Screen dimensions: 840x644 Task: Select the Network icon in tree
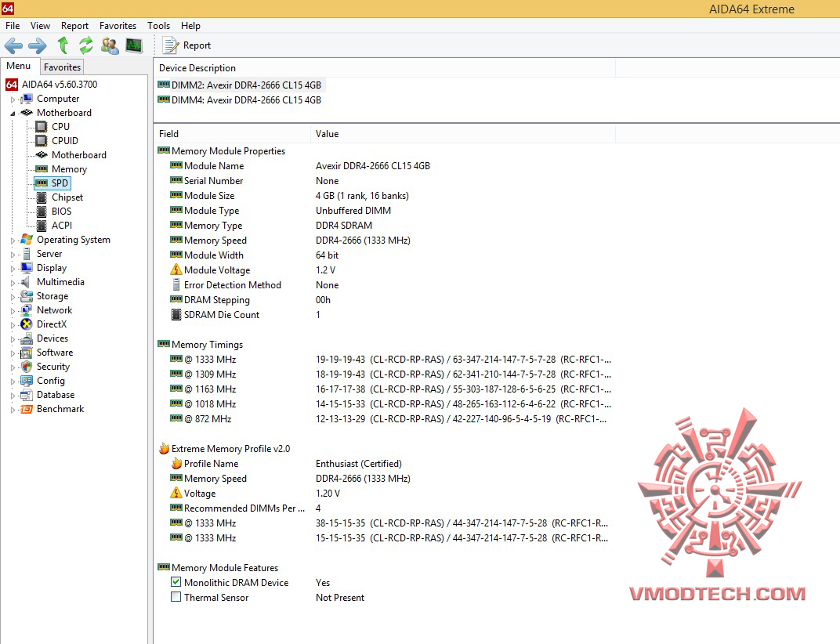pyautogui.click(x=27, y=309)
